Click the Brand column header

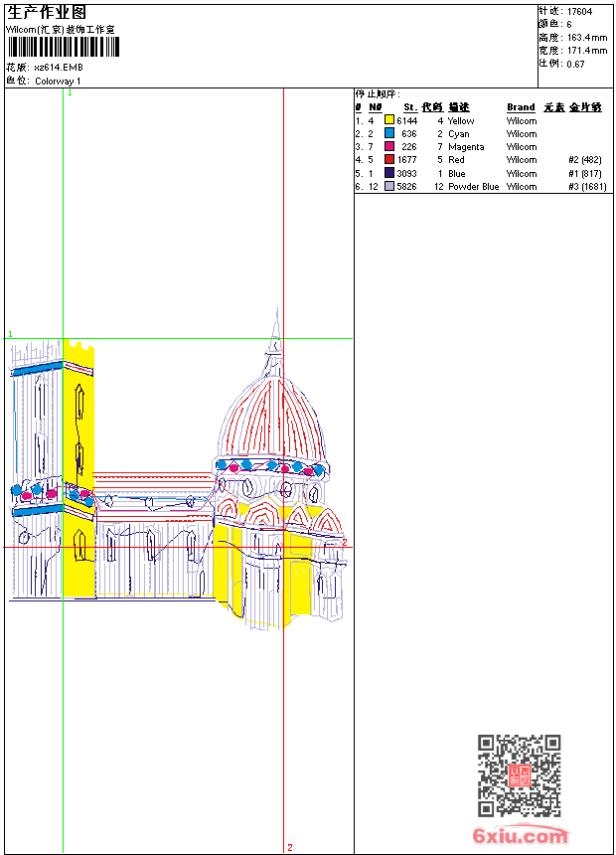click(521, 107)
